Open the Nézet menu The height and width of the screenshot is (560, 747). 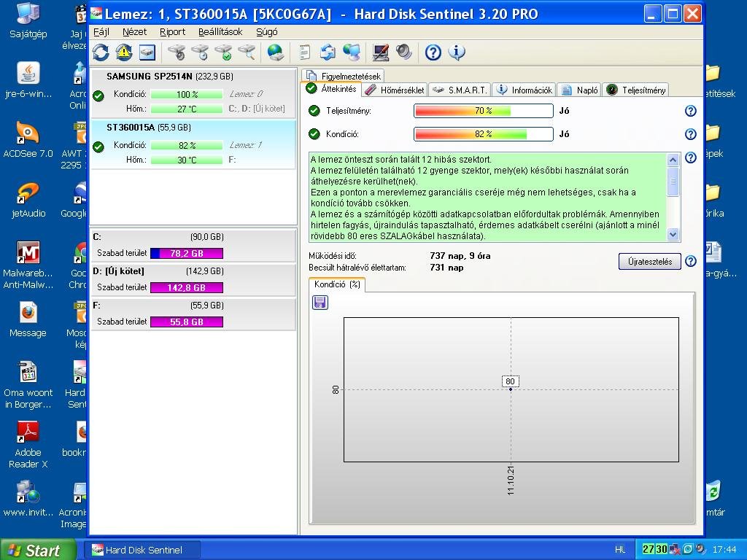click(x=134, y=32)
